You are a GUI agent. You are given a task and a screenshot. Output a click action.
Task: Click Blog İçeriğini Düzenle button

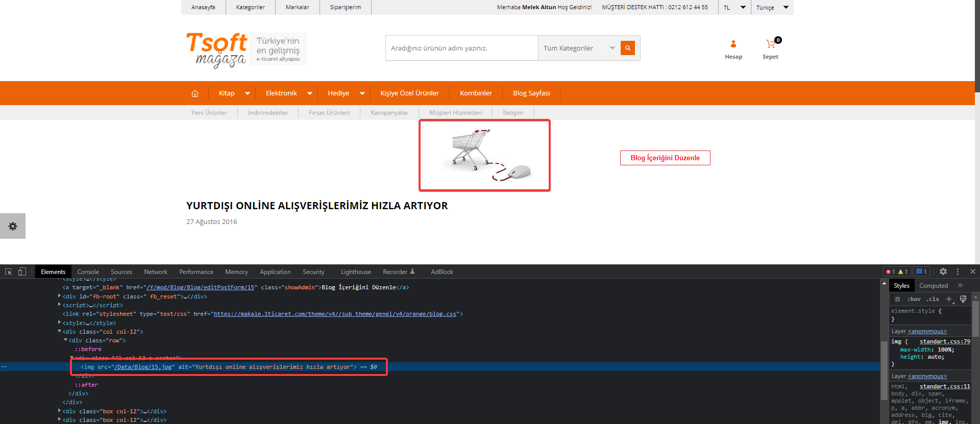(x=665, y=158)
